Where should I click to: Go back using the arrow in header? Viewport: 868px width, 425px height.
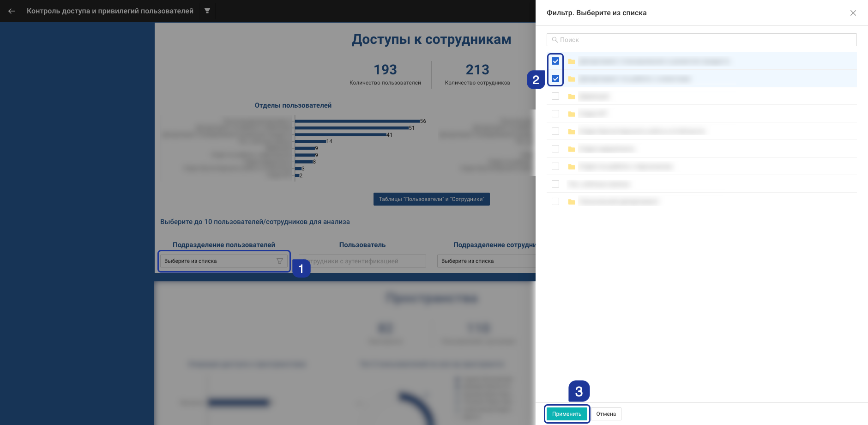[x=12, y=11]
